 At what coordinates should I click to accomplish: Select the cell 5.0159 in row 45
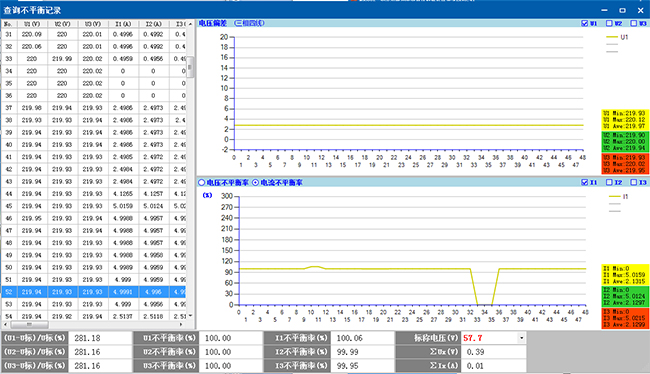click(123, 206)
